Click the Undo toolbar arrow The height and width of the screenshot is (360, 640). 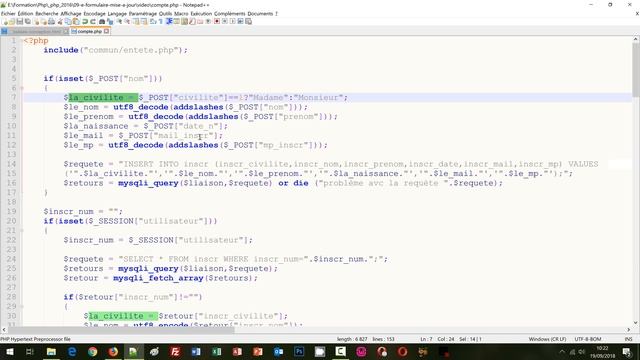pyautogui.click(x=85, y=21)
